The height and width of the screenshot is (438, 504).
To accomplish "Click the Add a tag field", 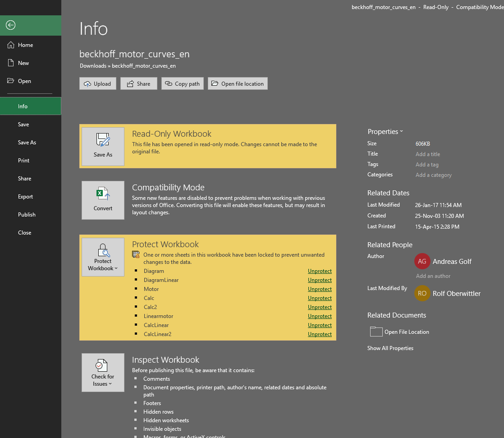I will point(427,164).
